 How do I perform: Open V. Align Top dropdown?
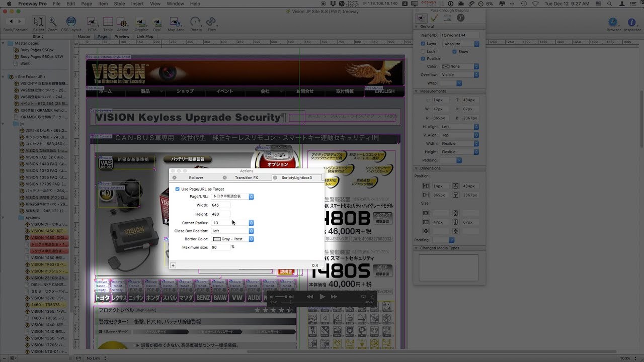(x=460, y=135)
